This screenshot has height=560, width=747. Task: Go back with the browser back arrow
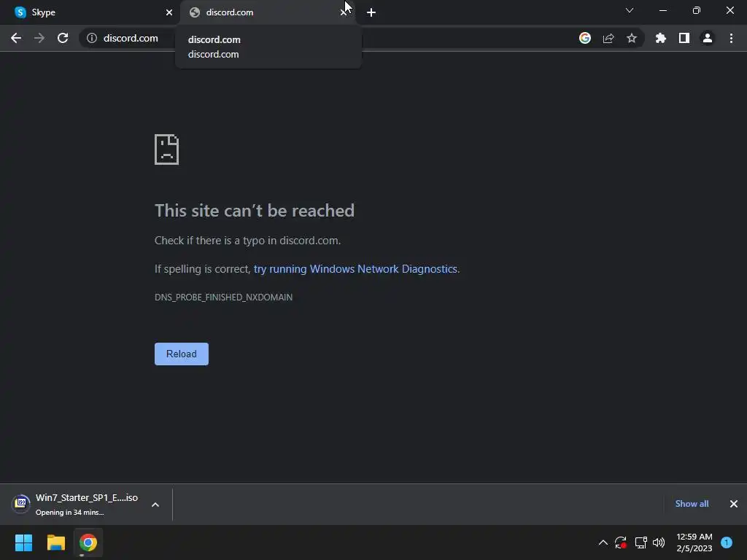point(16,38)
